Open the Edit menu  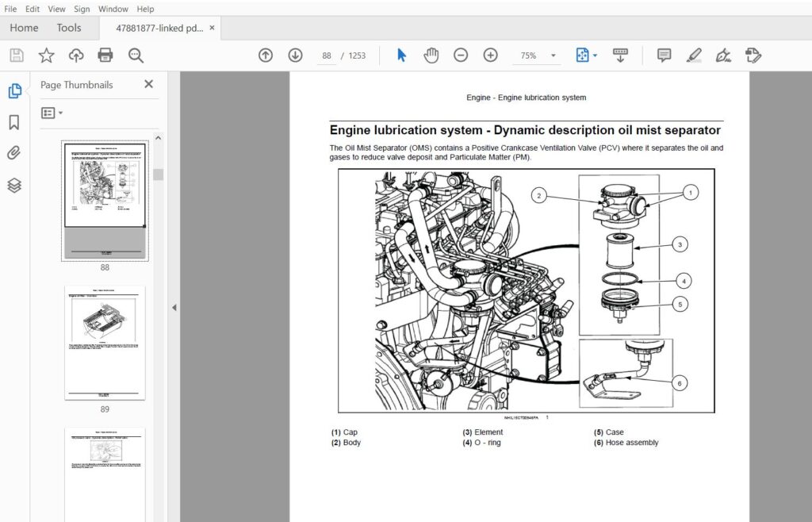[x=32, y=9]
